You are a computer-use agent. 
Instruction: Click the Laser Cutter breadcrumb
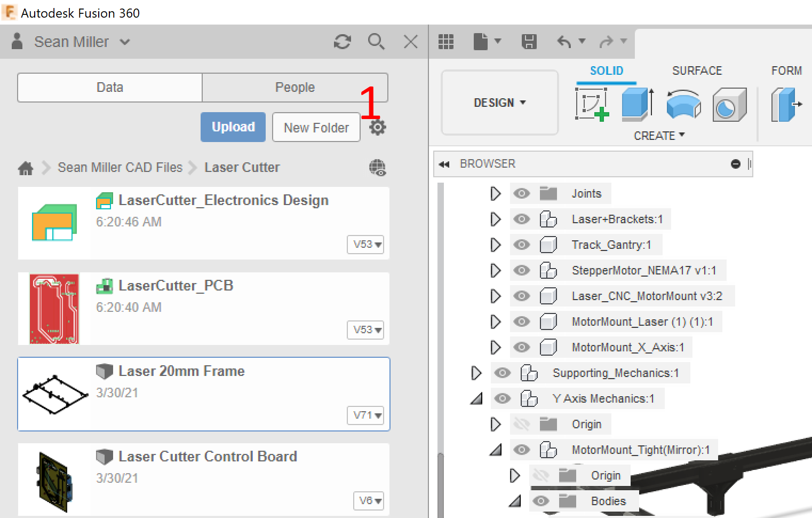242,167
